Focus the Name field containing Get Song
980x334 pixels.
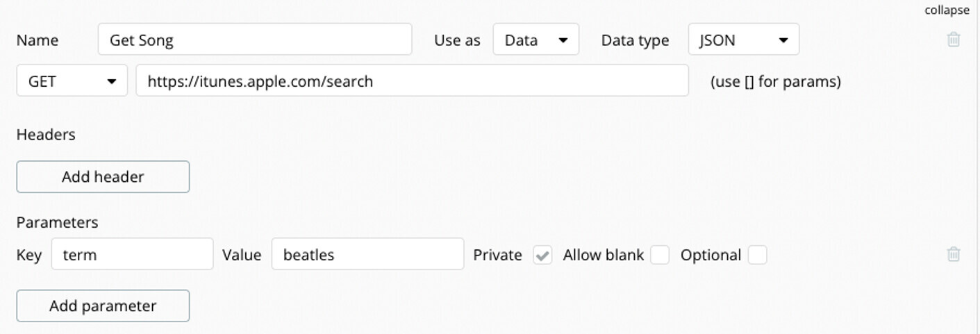[255, 40]
